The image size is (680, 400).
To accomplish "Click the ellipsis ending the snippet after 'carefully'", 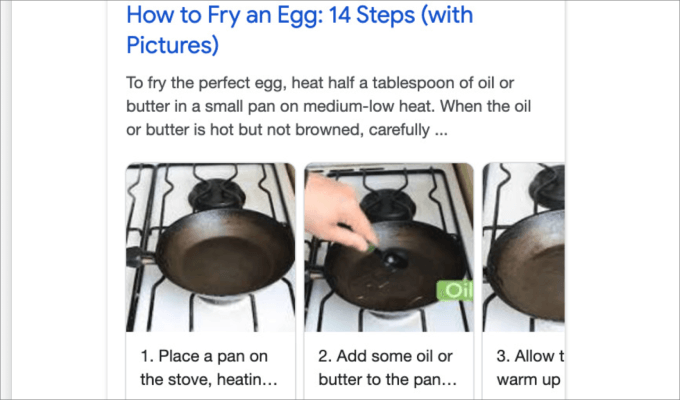I will 441,130.
